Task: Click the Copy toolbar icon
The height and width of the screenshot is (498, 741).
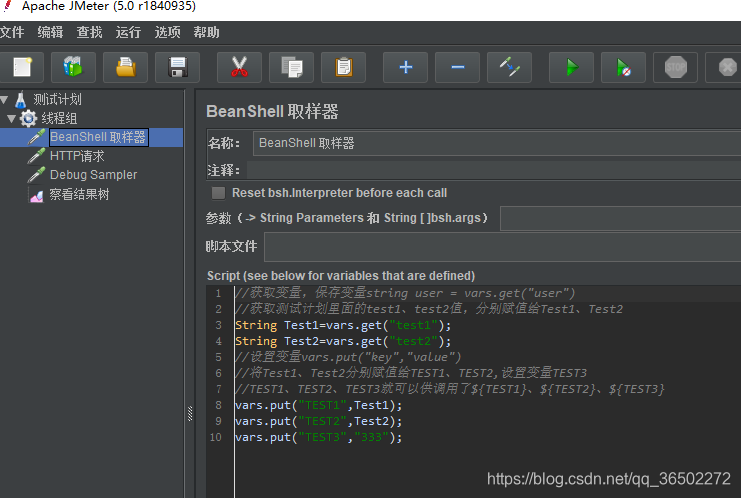Action: click(x=292, y=67)
